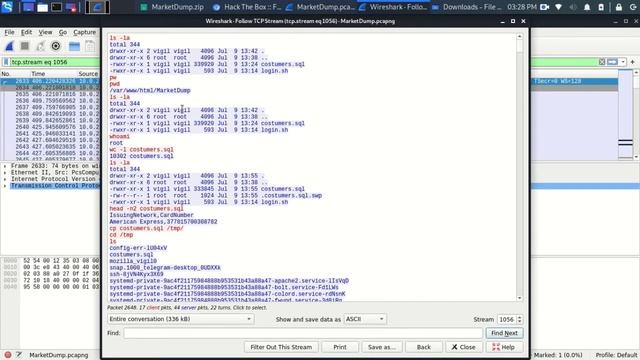Click the Profile: Default status bar text
This screenshot has width=640, height=360.
616,355
